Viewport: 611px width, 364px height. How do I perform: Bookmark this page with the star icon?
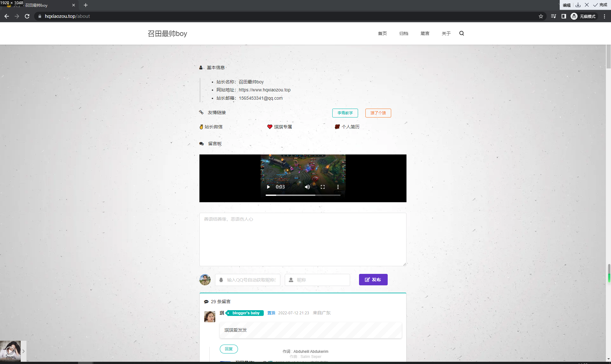point(541,16)
